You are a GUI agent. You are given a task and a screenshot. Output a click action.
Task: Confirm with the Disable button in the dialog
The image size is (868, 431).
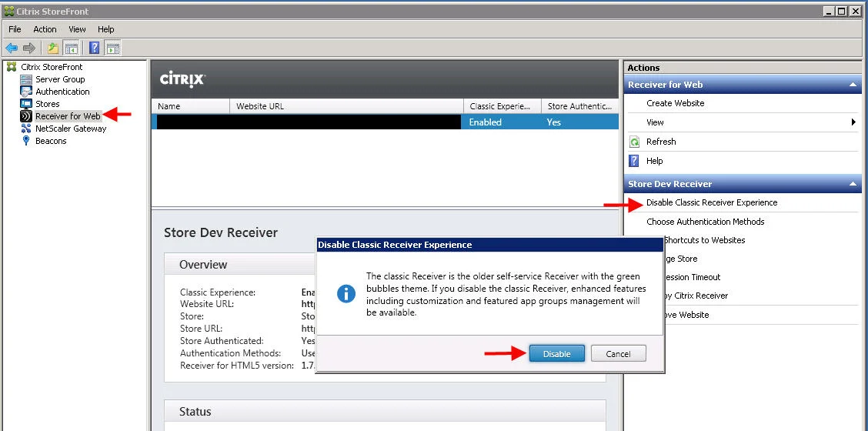pyautogui.click(x=557, y=353)
